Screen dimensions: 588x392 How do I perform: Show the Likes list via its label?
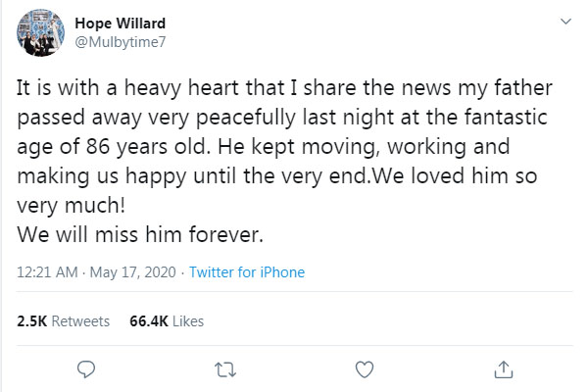[x=190, y=320]
